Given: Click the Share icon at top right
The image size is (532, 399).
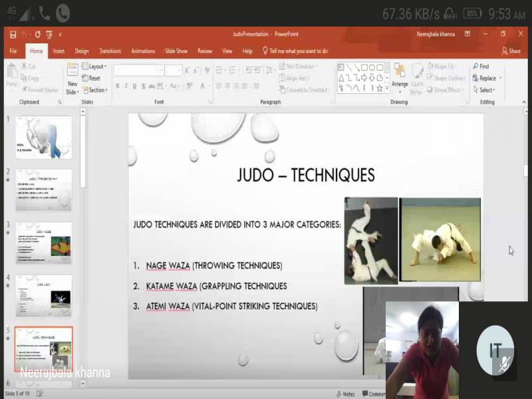Looking at the screenshot, I should coord(511,51).
